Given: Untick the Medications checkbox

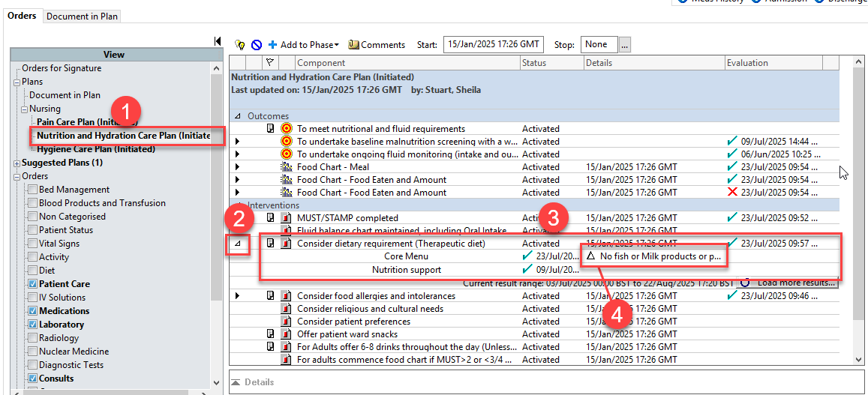Looking at the screenshot, I should (x=33, y=311).
